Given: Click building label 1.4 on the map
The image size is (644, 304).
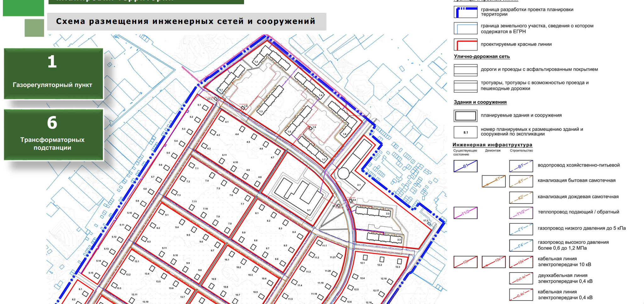Looking at the screenshot, I should (x=321, y=95).
